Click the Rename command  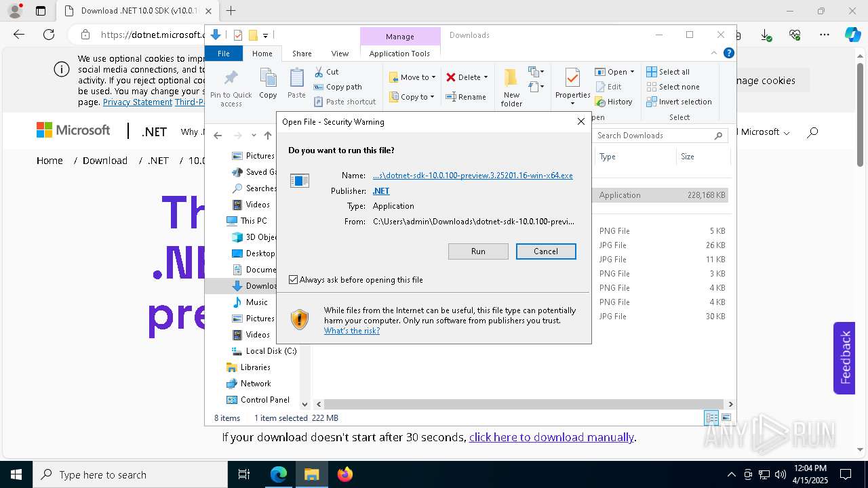[x=466, y=97]
